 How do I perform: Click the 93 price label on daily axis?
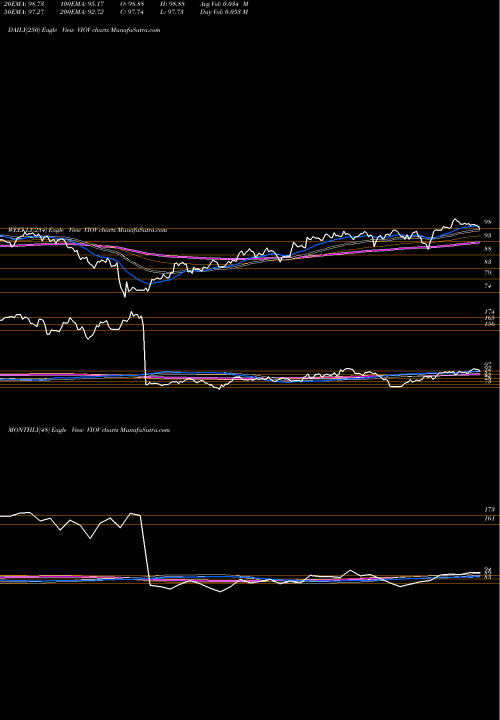coord(488,236)
